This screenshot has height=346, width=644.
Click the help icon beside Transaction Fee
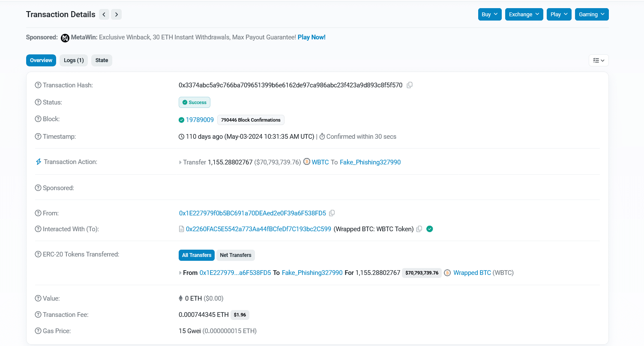[x=38, y=315]
